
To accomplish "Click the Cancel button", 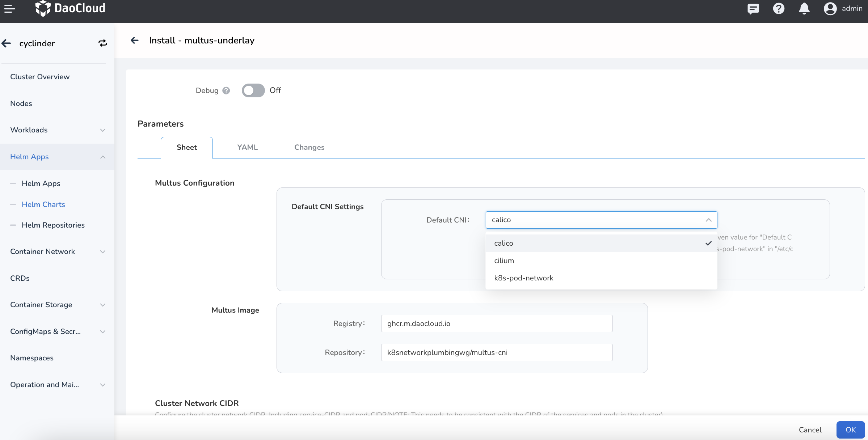I will coord(810,430).
